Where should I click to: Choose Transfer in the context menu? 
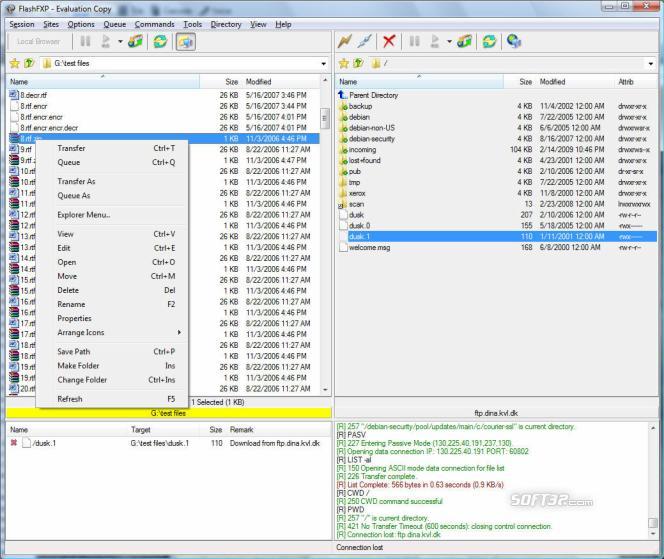pos(113,148)
